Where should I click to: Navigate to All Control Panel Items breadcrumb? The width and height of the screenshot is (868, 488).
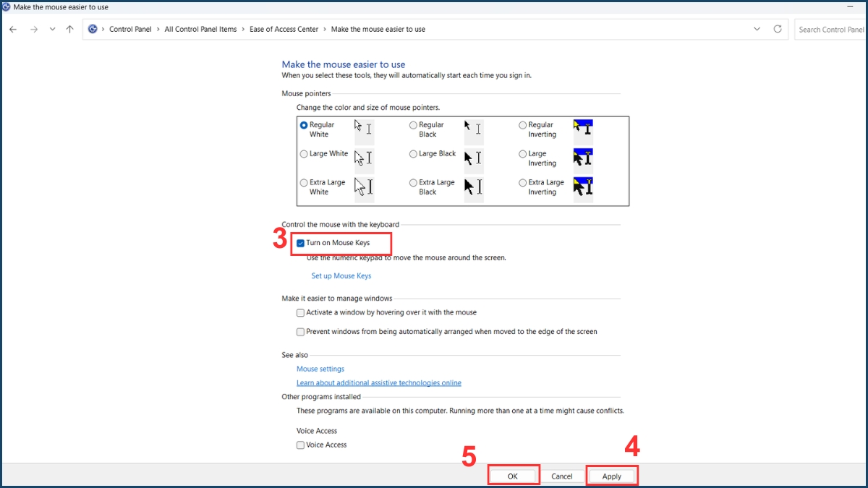(x=200, y=29)
